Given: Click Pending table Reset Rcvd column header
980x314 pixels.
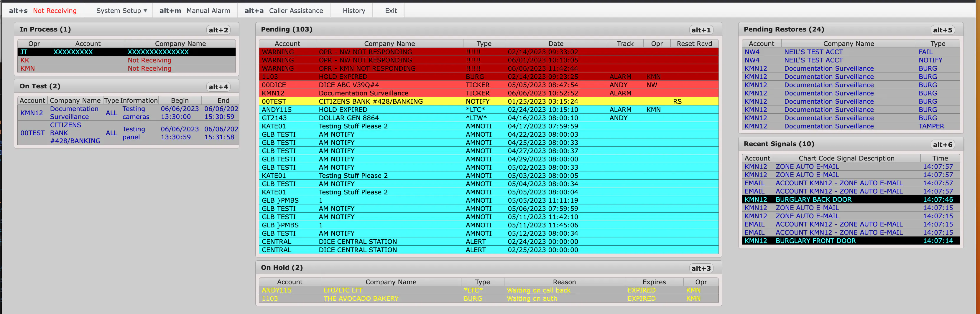Looking at the screenshot, I should click(694, 44).
